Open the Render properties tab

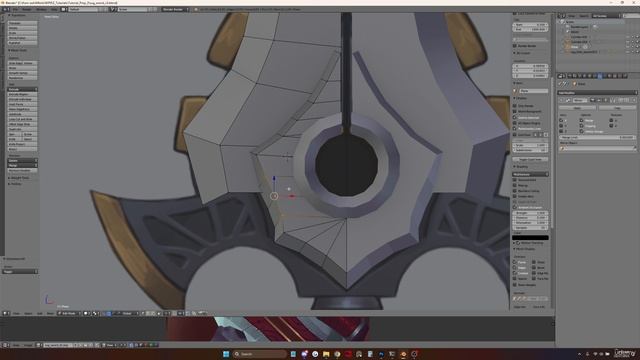tap(570, 76)
